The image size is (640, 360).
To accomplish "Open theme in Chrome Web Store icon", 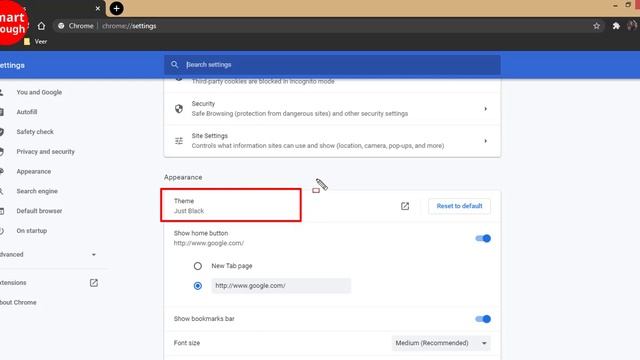I will pos(405,206).
